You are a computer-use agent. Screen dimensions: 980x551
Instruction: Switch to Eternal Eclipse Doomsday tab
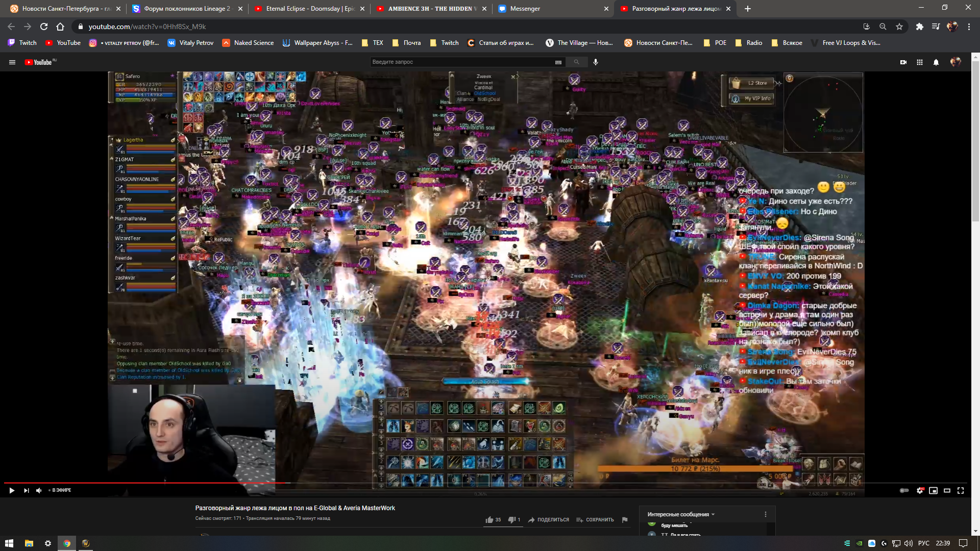pyautogui.click(x=310, y=9)
